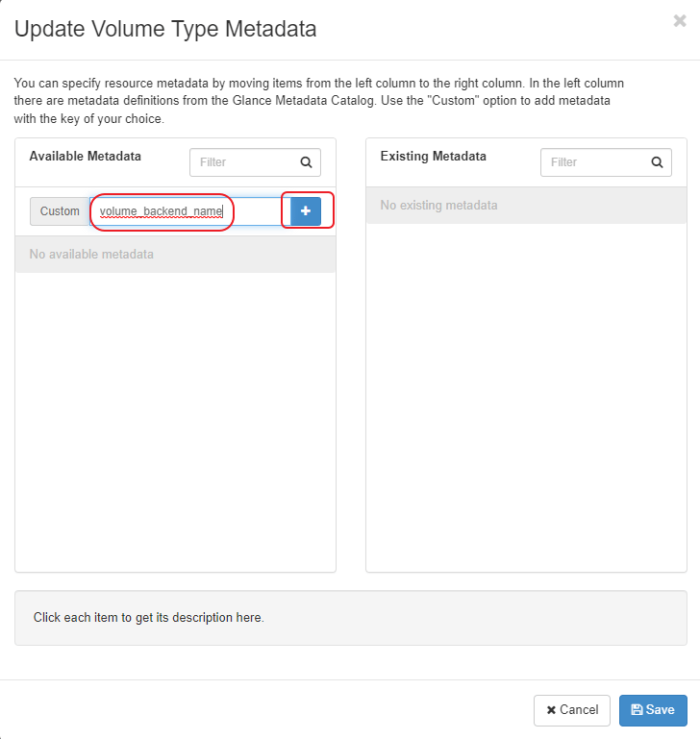The image size is (700, 739).
Task: Select the 'No existing metadata' row
Action: coord(526,206)
